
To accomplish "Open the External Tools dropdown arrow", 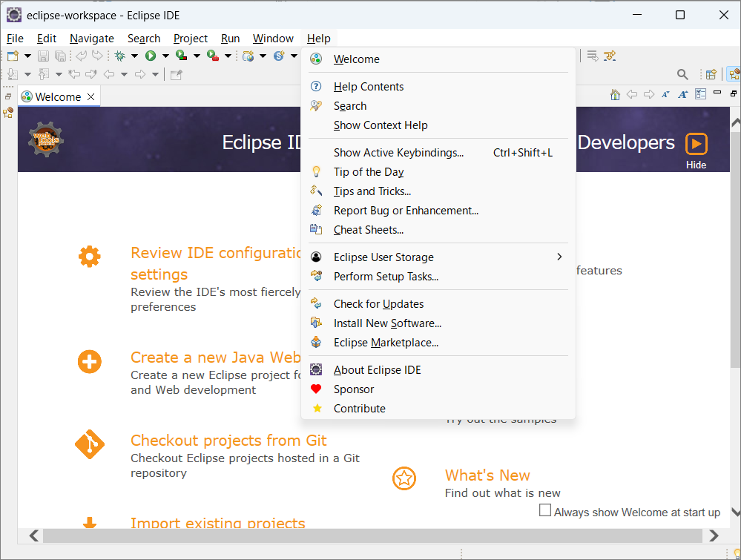I will [228, 56].
